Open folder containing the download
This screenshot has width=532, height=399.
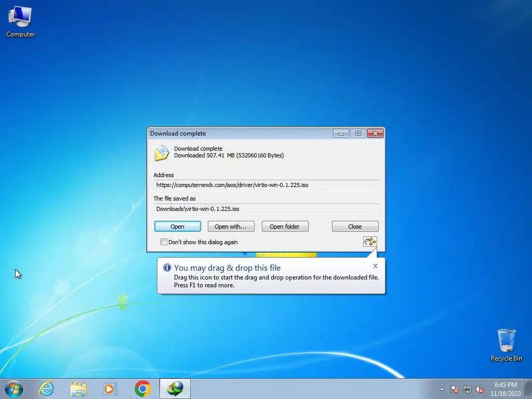coord(285,227)
